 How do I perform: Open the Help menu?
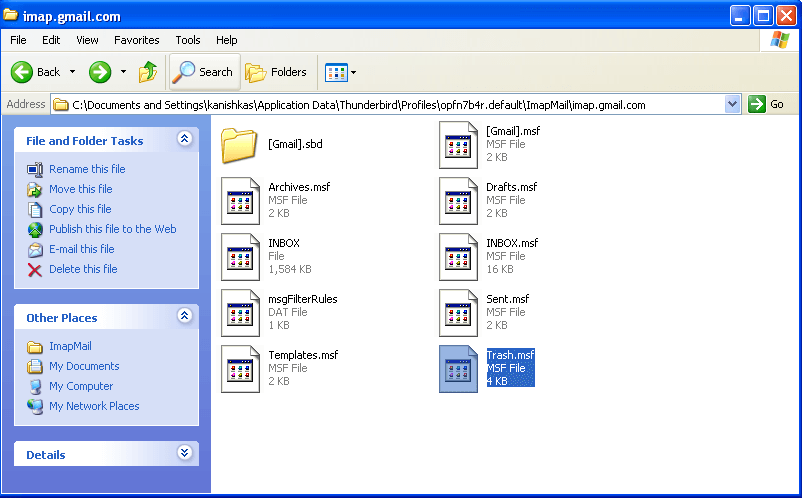click(x=227, y=40)
